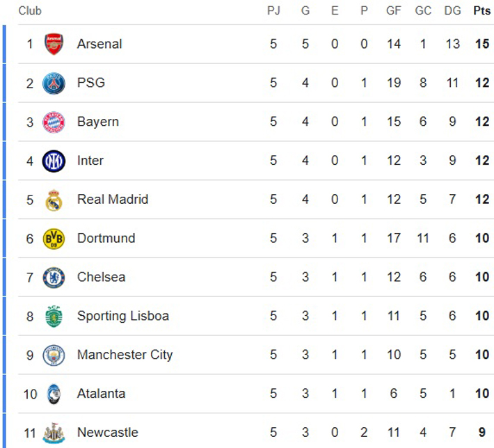Click the Sporting Lisboa crest
The image size is (494, 448).
[x=54, y=317]
